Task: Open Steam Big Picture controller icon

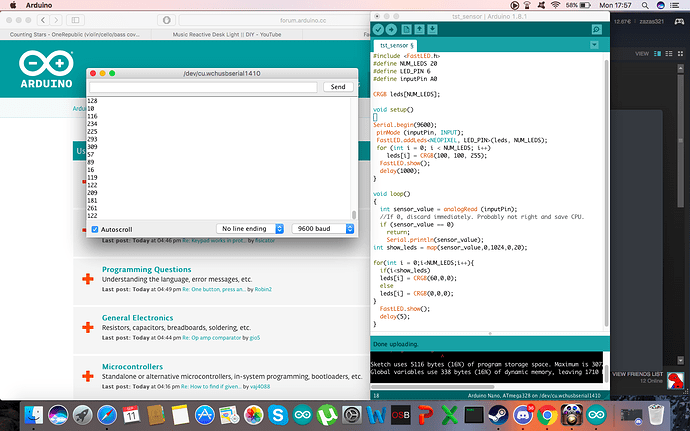Action: (679, 21)
